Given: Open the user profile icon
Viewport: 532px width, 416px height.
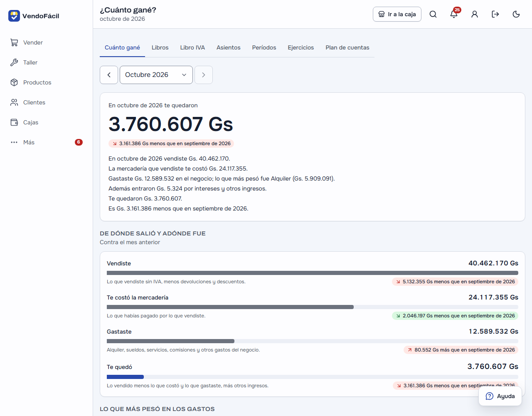Looking at the screenshot, I should (475, 14).
